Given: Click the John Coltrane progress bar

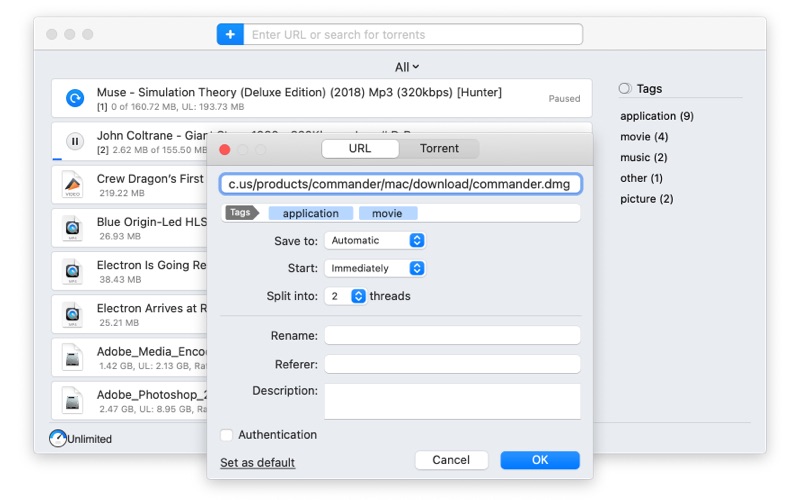Looking at the screenshot, I should pos(57,159).
